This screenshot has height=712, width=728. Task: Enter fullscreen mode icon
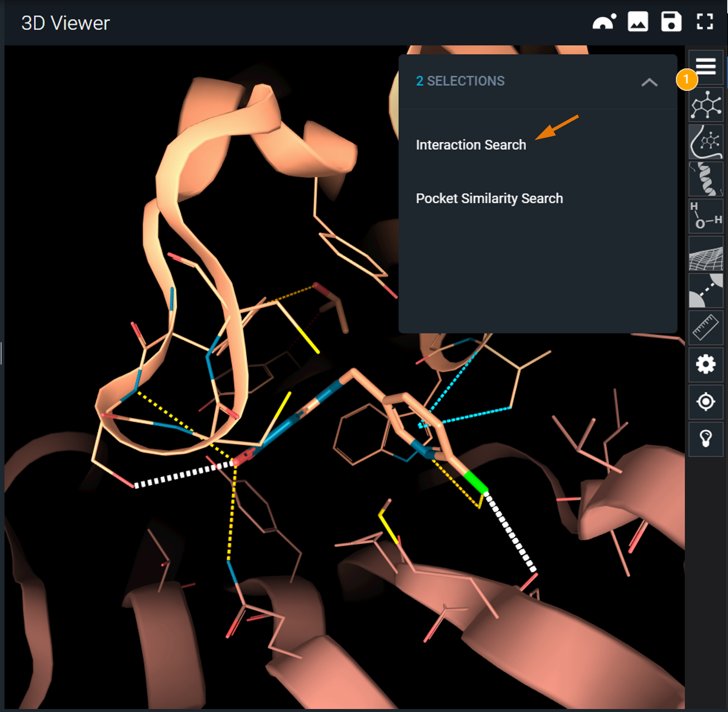tap(705, 21)
